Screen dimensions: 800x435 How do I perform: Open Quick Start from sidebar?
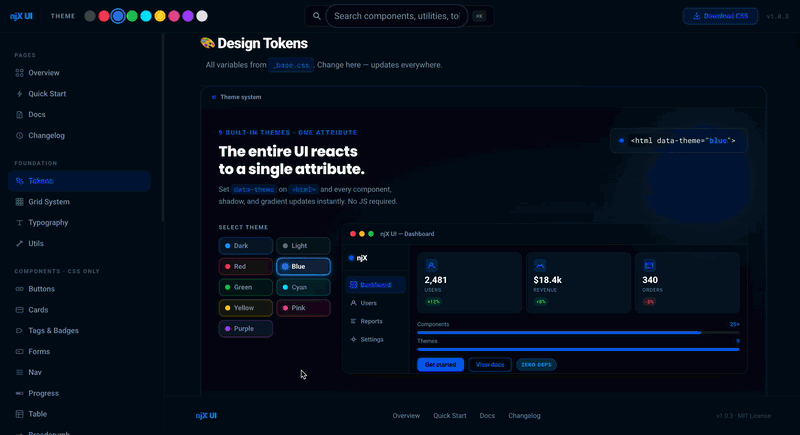click(79, 94)
